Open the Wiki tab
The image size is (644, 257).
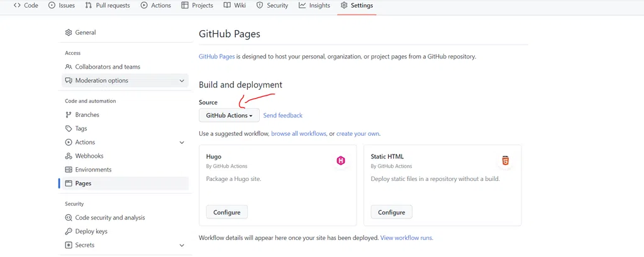tap(235, 5)
